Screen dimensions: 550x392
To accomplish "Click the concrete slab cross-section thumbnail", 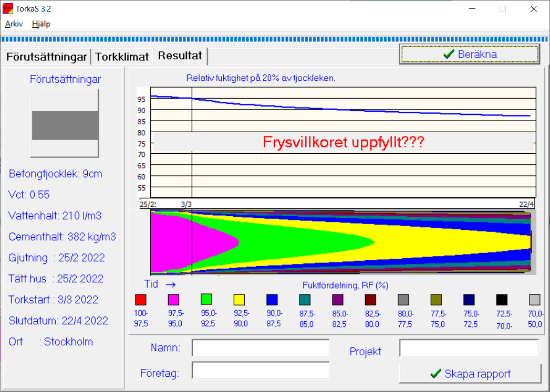I will [x=65, y=123].
